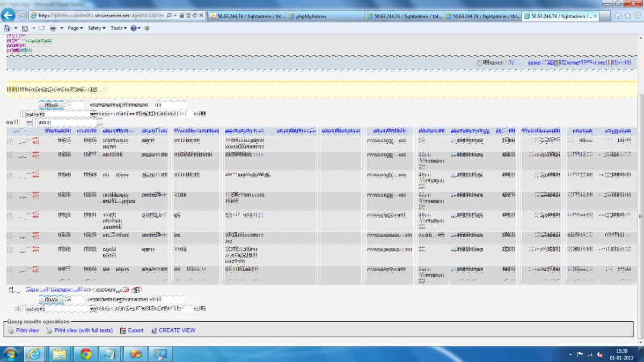Screen dimensions: 644x362
Task: Click Print view (with full texts) link
Action: [84, 330]
